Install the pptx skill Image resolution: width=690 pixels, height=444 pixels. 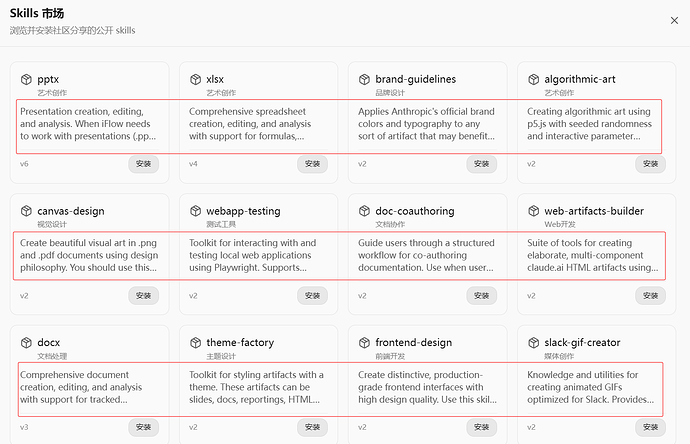143,164
